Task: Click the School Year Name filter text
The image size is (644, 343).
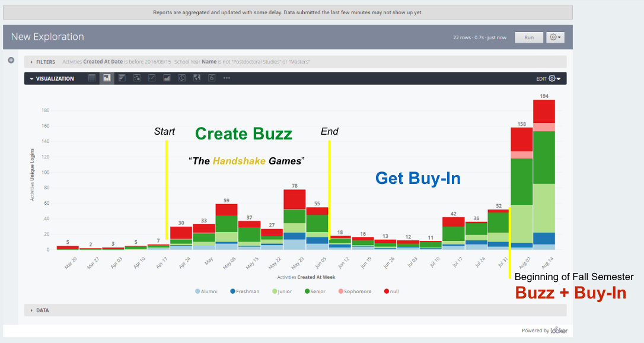Action: point(242,62)
